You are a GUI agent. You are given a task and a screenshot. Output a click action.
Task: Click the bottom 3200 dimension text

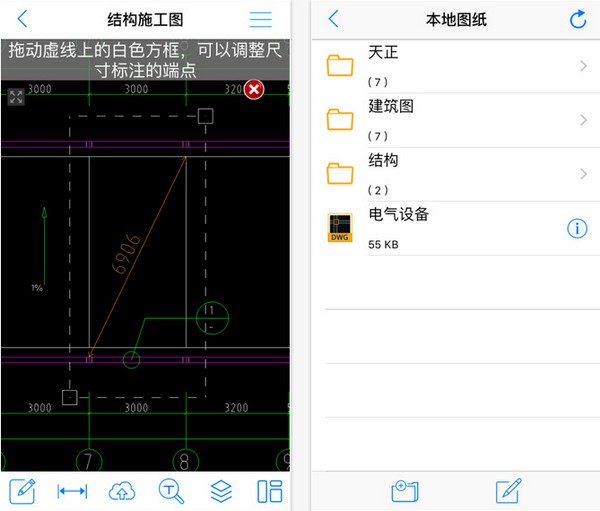click(x=236, y=408)
